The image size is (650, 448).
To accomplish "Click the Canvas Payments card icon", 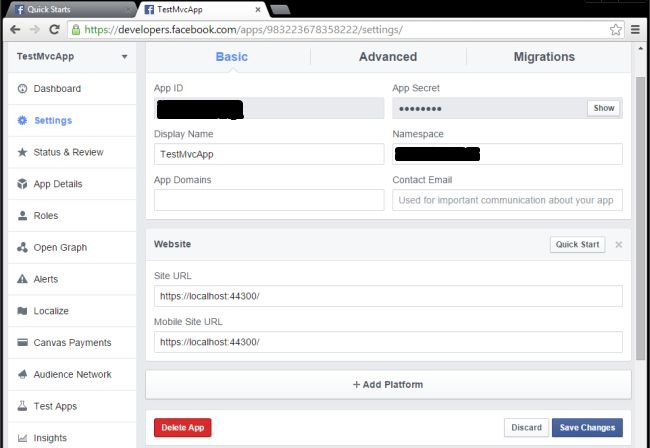I will pos(22,342).
